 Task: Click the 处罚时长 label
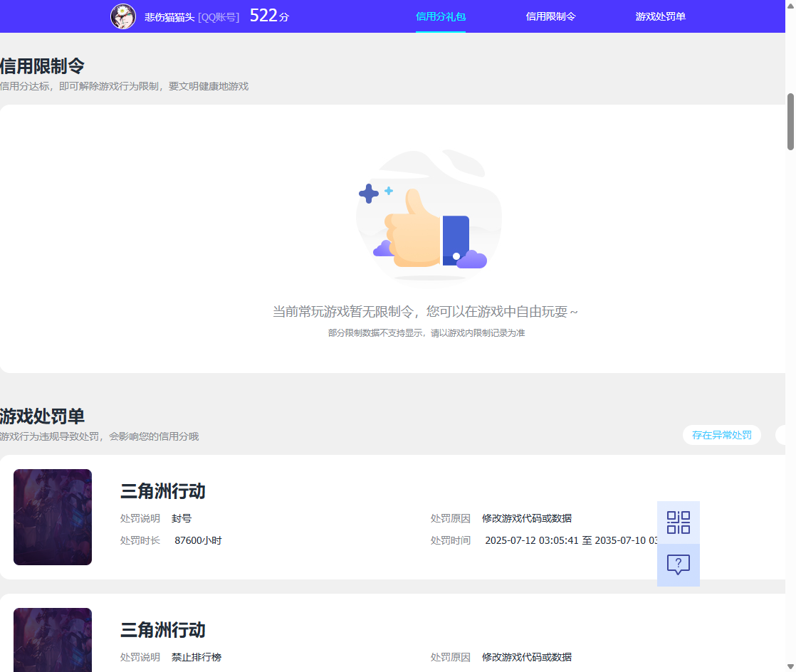coord(140,540)
